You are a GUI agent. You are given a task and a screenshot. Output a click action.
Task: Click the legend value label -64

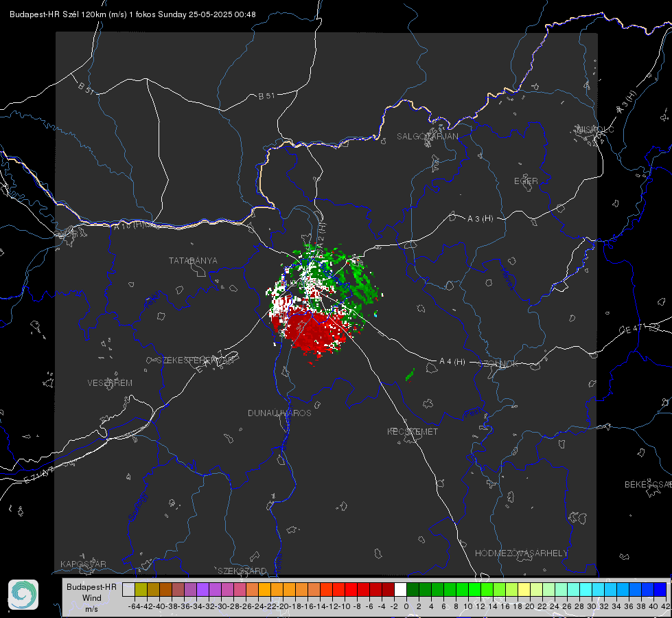(x=134, y=606)
